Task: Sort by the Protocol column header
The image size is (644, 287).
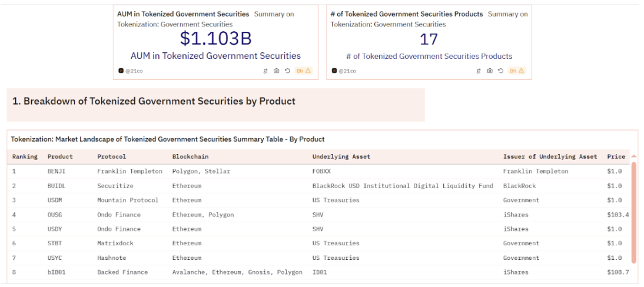Action: tap(112, 156)
